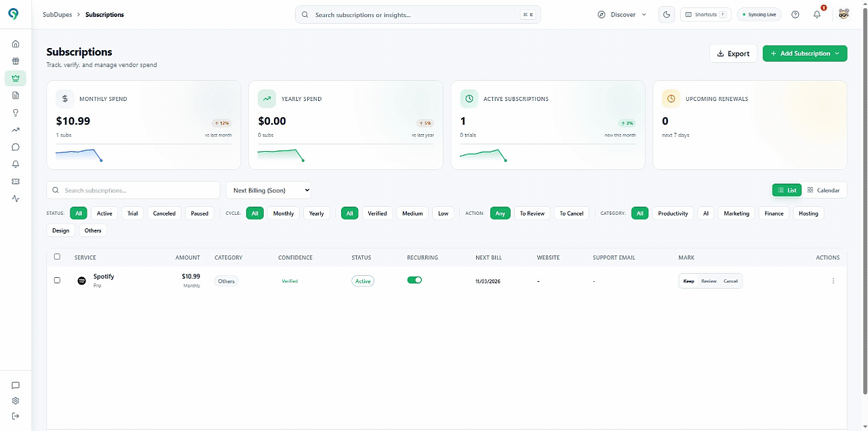Open the help question mark icon
868x431 pixels.
click(x=795, y=14)
